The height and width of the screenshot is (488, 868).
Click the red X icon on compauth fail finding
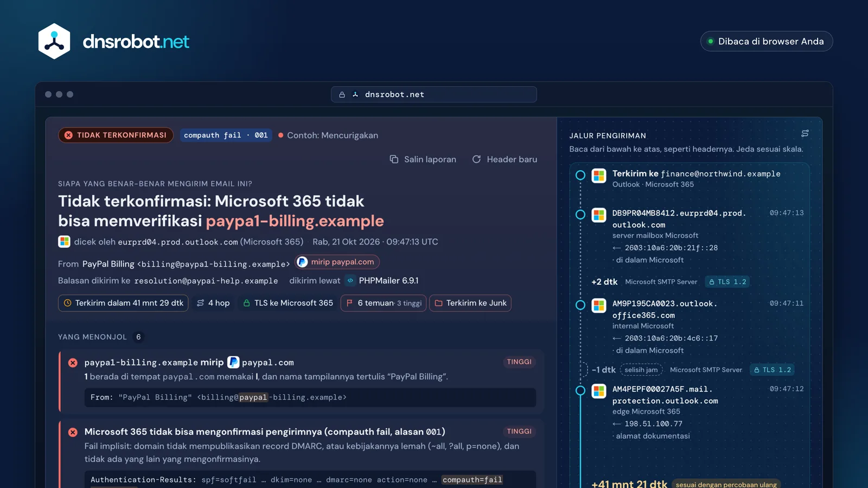[x=73, y=432]
